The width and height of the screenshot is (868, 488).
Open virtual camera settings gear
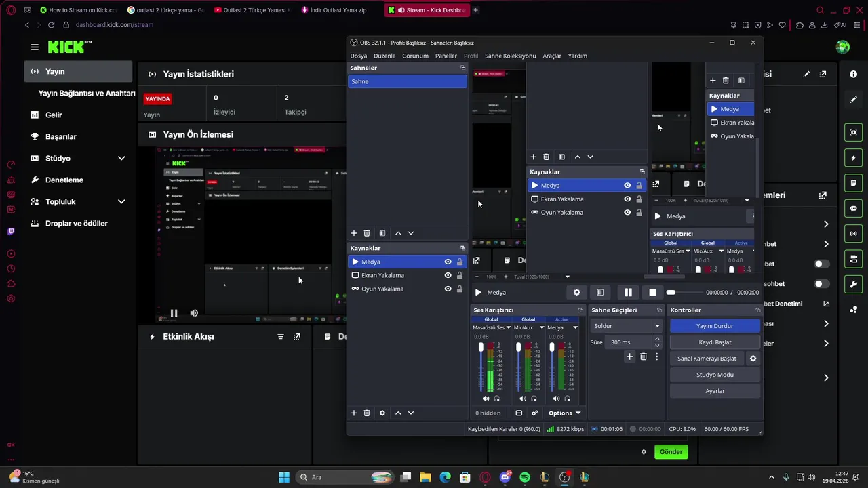(753, 359)
